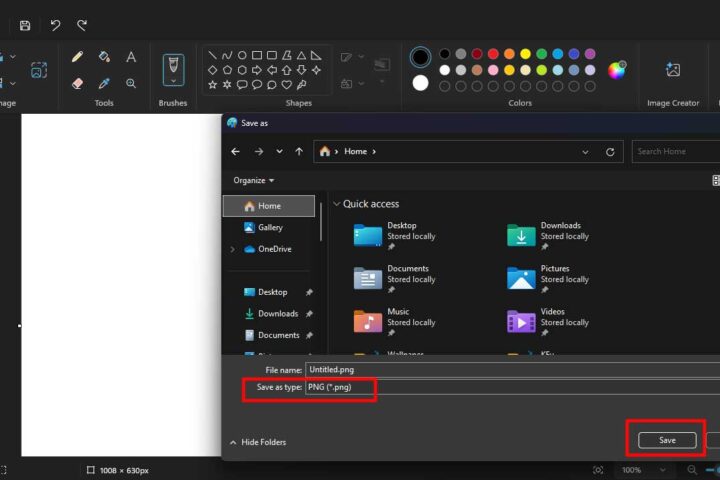The height and width of the screenshot is (480, 720).
Task: Redo the action in Paint
Action: point(82,25)
